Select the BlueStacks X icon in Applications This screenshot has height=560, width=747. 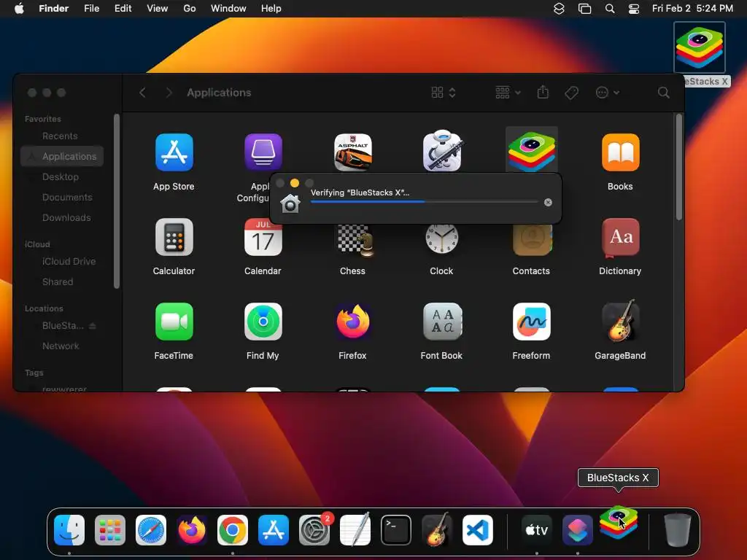[531, 152]
